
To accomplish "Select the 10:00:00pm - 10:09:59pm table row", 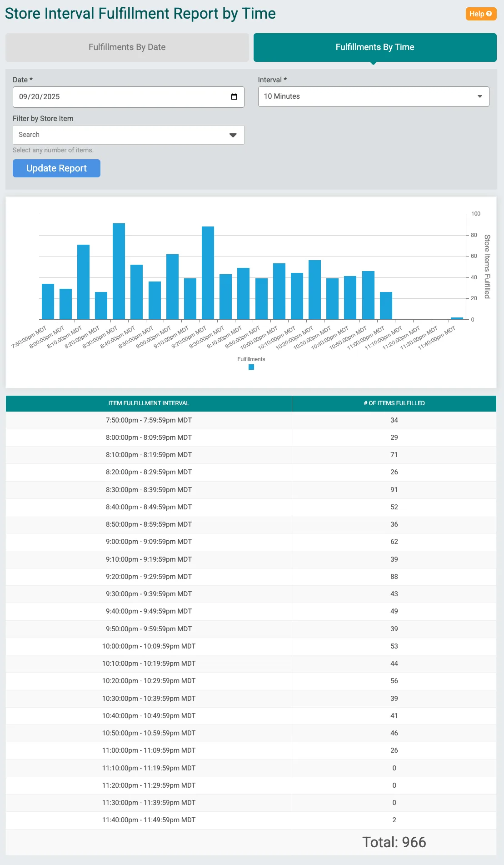I will coord(251,646).
